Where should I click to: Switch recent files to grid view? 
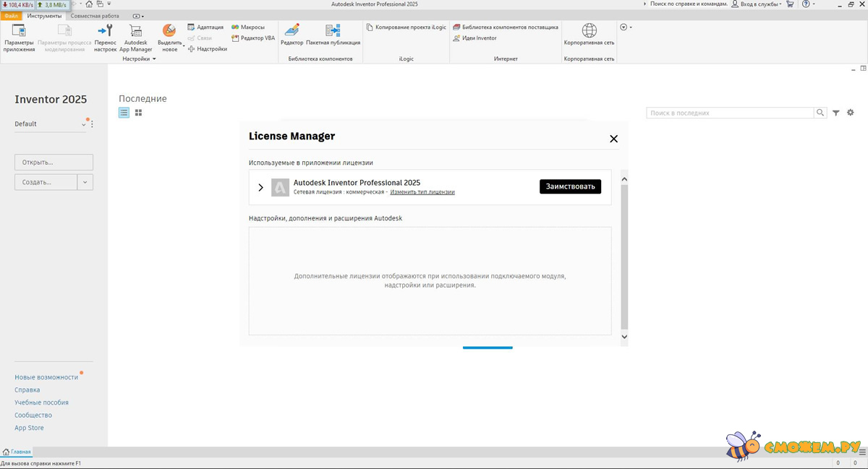pyautogui.click(x=138, y=113)
